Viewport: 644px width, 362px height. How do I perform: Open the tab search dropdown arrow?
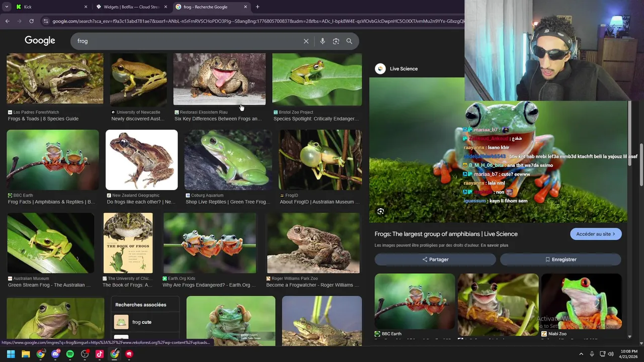[7, 7]
